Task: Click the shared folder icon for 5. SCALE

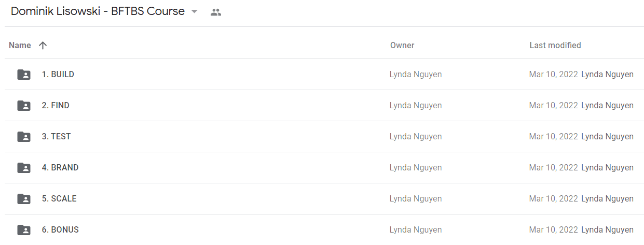Action: (24, 199)
